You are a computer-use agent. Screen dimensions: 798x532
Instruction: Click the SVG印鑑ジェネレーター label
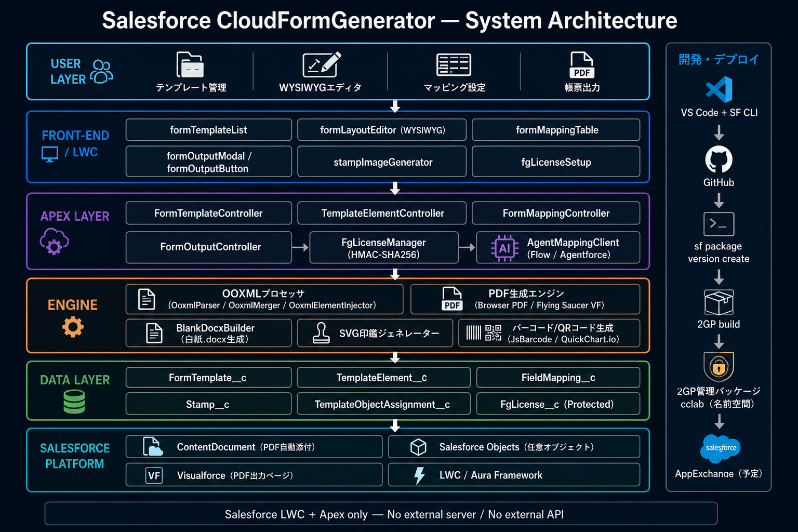(389, 334)
